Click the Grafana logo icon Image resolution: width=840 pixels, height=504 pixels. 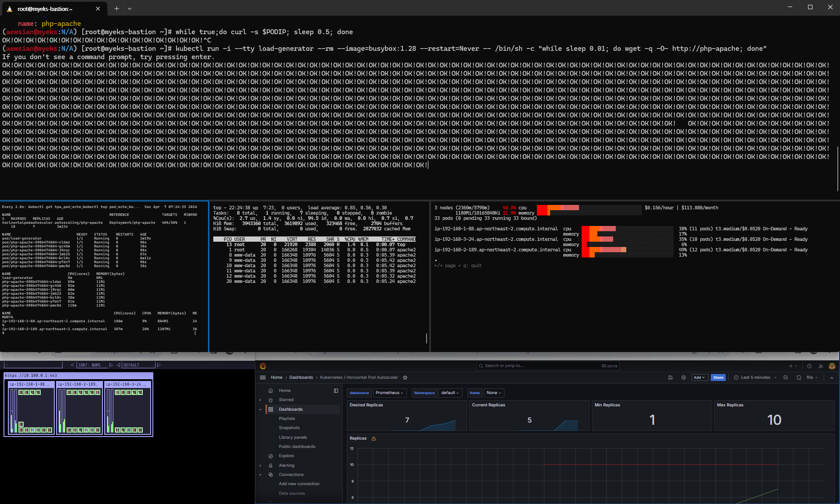point(263,366)
